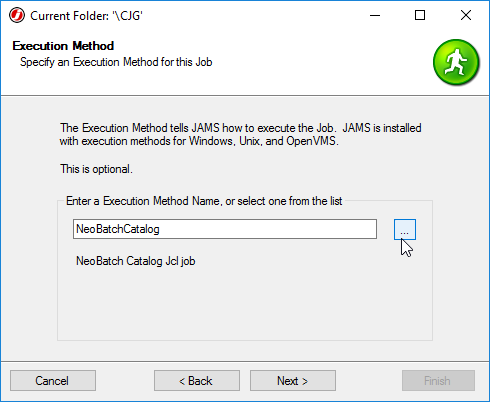Click the "NeoBatch Catalog Jcl job" description label
This screenshot has height=402, width=490.
136,261
